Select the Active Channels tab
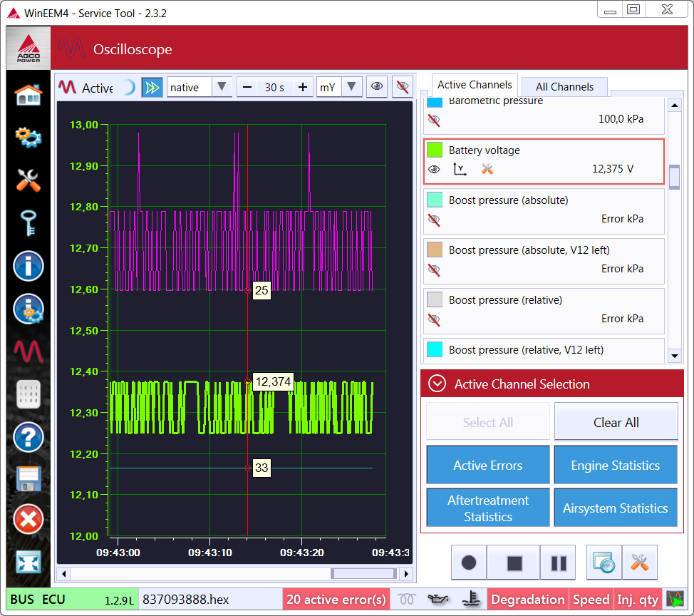Viewport: 694px width, 616px height. coord(475,85)
